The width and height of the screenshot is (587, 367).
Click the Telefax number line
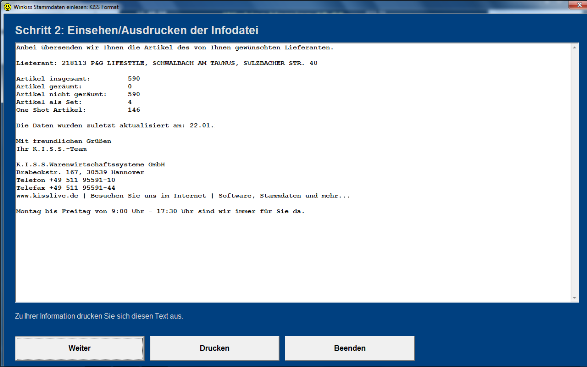click(x=66, y=188)
